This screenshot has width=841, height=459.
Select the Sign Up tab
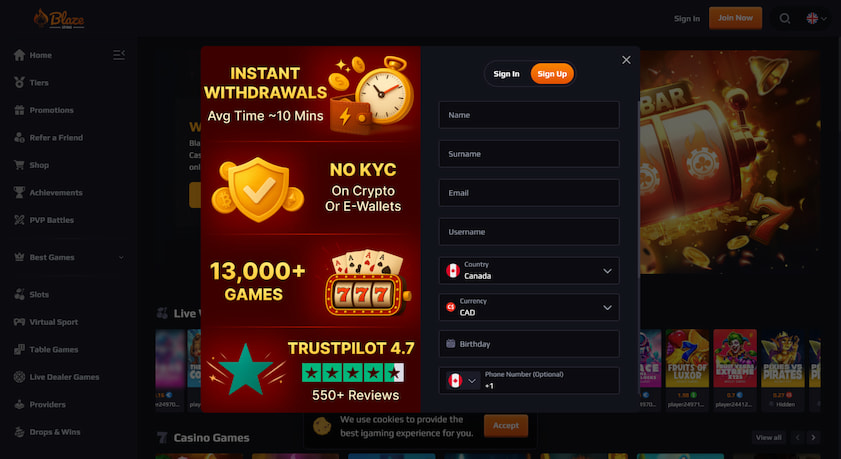point(552,74)
